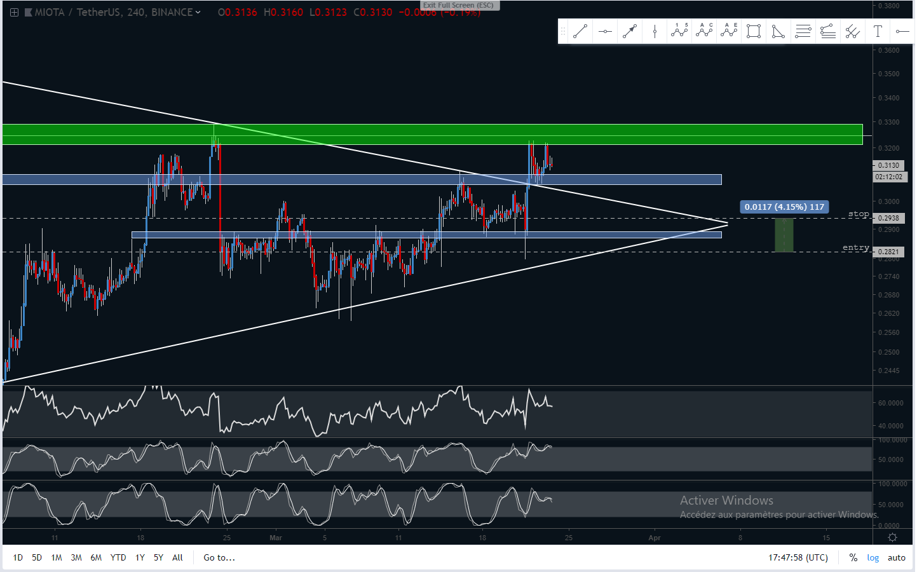The width and height of the screenshot is (924, 572).
Task: Toggle the auto scale option
Action: (896, 557)
